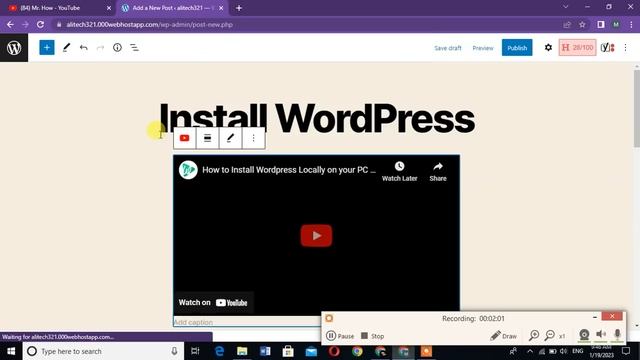Launch File Explorer from taskbar
The image size is (640, 360).
pos(242,351)
